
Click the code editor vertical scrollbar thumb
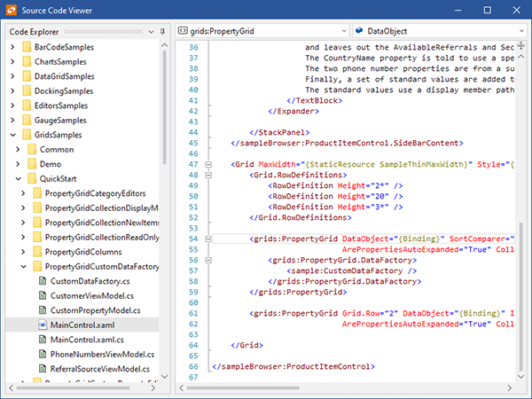tap(520, 296)
